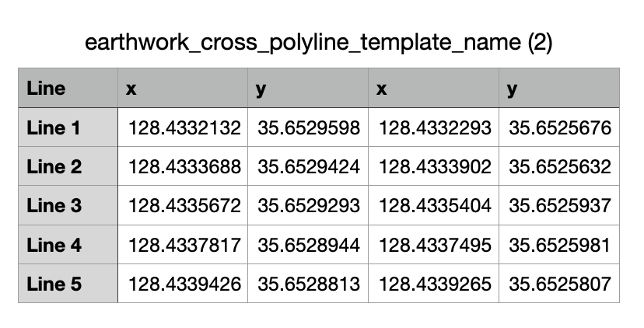
Task: Click cell containing 128.4335672
Action: click(184, 206)
